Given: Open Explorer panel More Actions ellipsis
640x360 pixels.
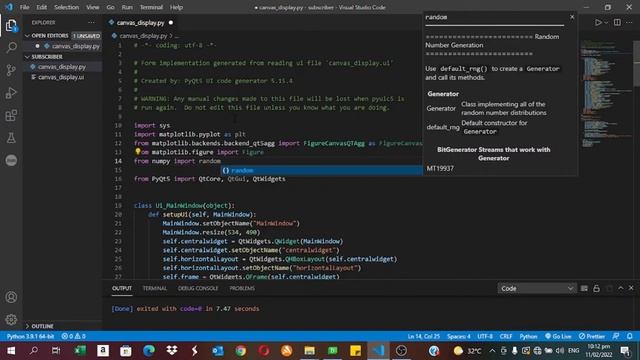Looking at the screenshot, I should pyautogui.click(x=91, y=22).
